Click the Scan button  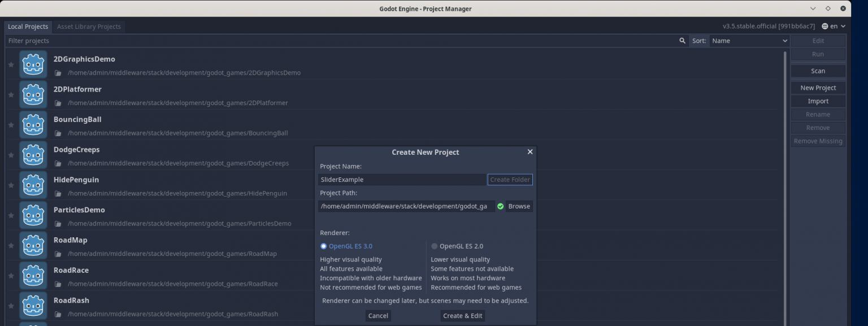point(817,71)
